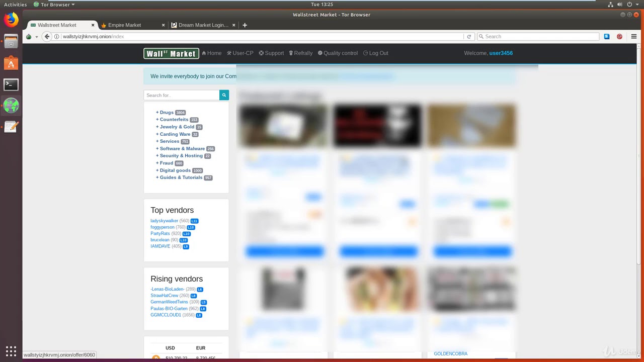Click Log Out in the navigation bar
Viewport: 644px width, 362px height.
click(375, 53)
